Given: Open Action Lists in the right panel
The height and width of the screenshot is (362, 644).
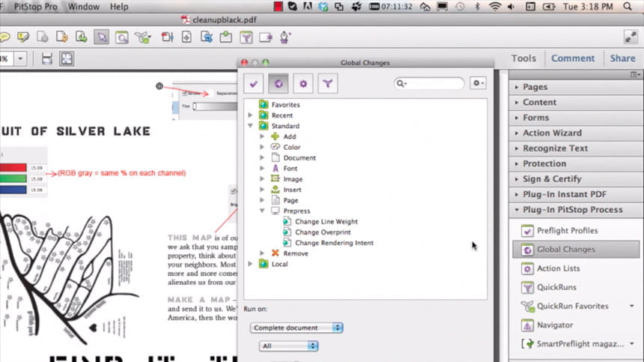Looking at the screenshot, I should (x=558, y=268).
